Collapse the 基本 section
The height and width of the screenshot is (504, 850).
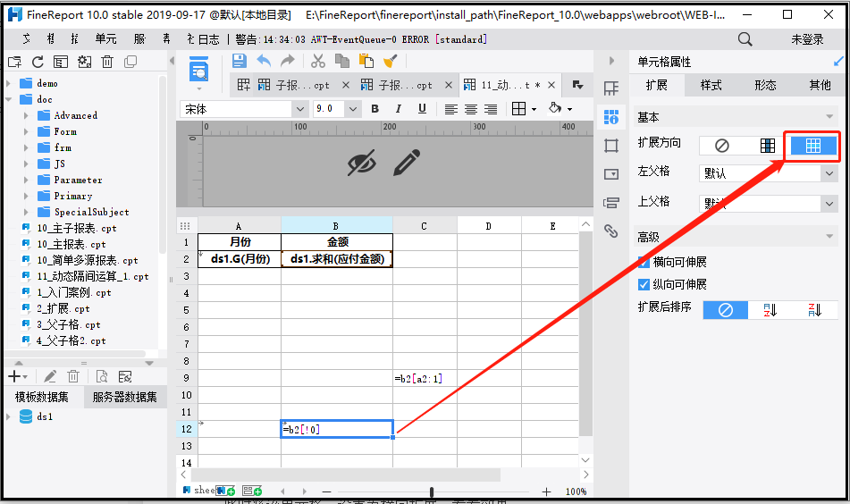pyautogui.click(x=829, y=116)
